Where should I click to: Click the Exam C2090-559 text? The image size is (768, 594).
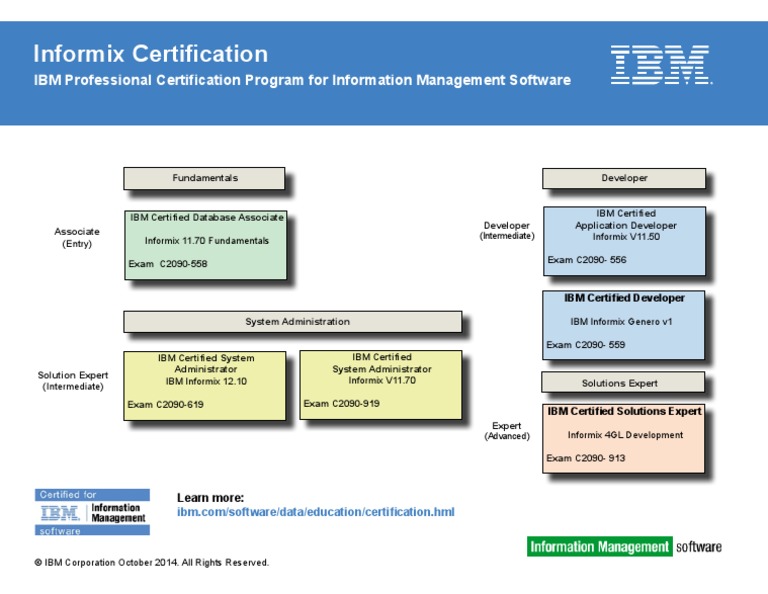tap(586, 344)
